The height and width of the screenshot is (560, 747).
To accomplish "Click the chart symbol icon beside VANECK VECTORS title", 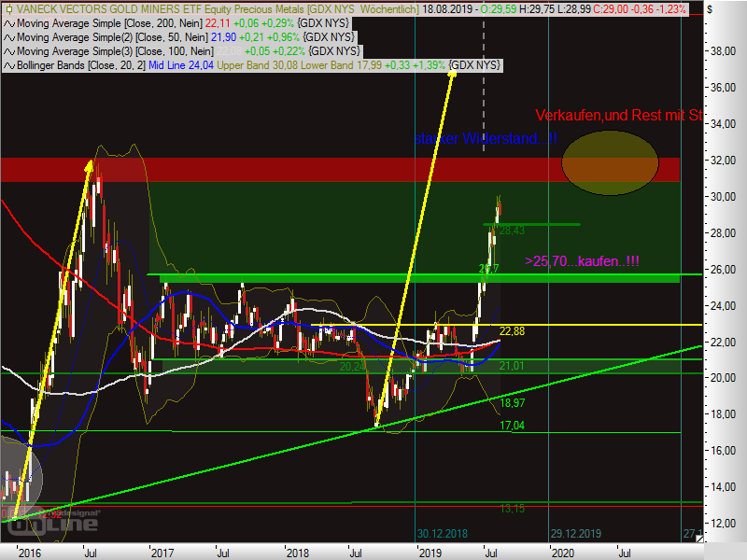I will click(8, 9).
